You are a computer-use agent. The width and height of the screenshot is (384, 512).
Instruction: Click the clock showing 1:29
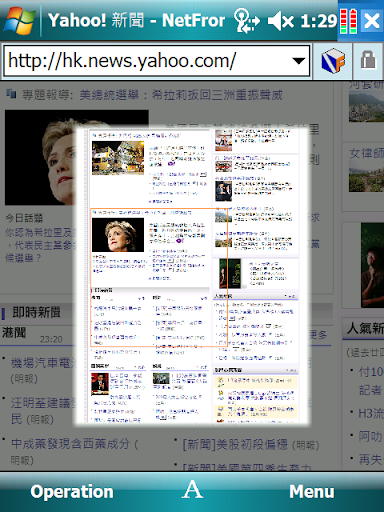(x=319, y=21)
